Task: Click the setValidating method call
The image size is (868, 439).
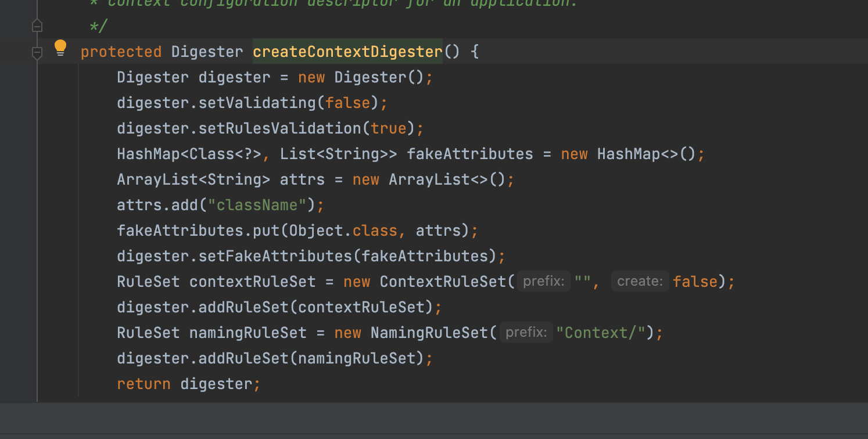Action: [257, 103]
